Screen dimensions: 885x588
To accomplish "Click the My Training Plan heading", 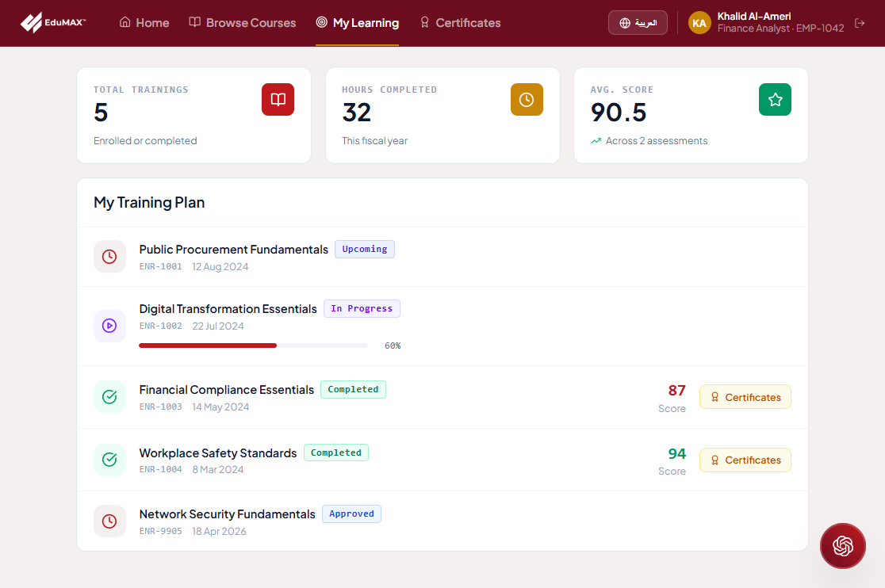I will coord(149,202).
